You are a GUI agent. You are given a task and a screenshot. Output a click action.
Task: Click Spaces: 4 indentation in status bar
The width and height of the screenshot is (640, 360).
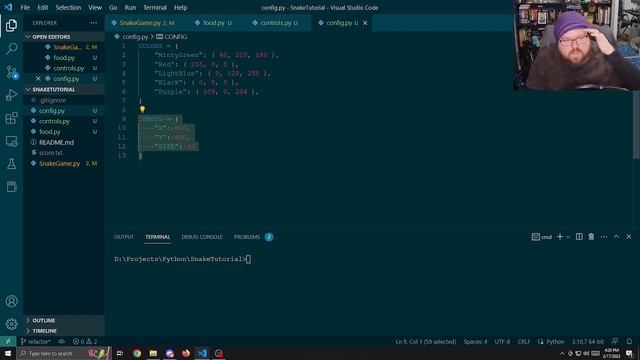coord(475,341)
